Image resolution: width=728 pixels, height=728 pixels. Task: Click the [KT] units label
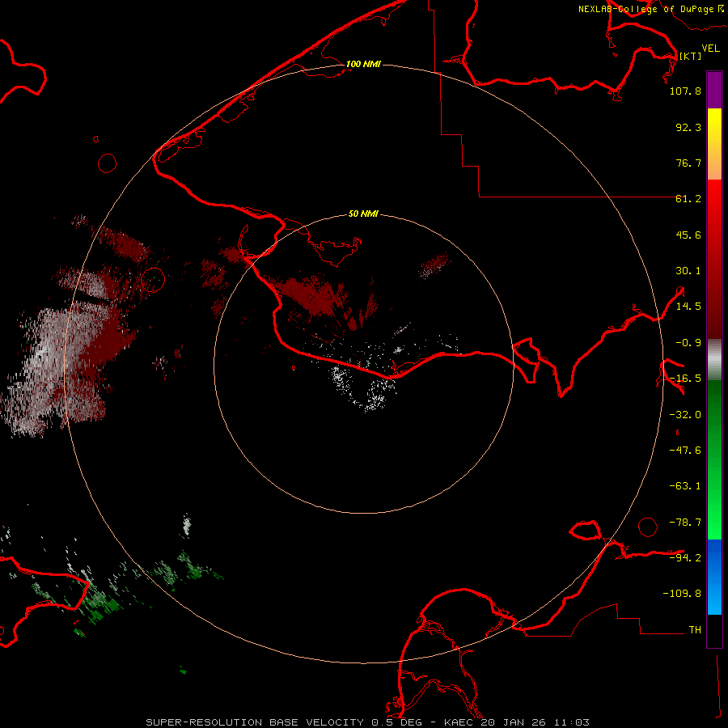(x=691, y=56)
